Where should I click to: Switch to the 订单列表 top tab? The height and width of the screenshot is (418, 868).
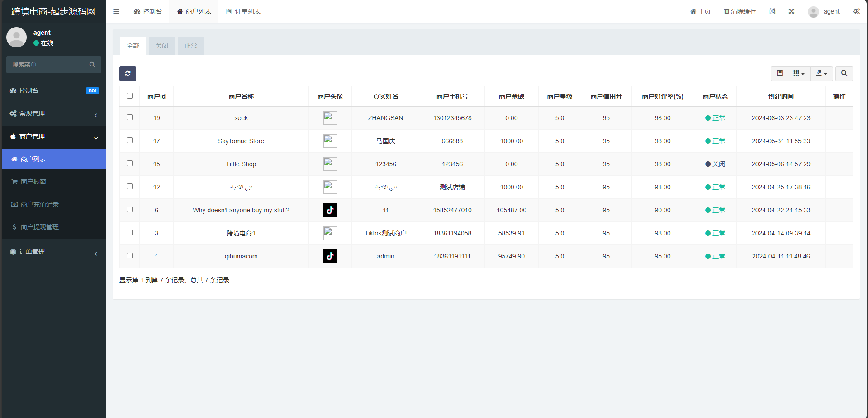pos(243,11)
